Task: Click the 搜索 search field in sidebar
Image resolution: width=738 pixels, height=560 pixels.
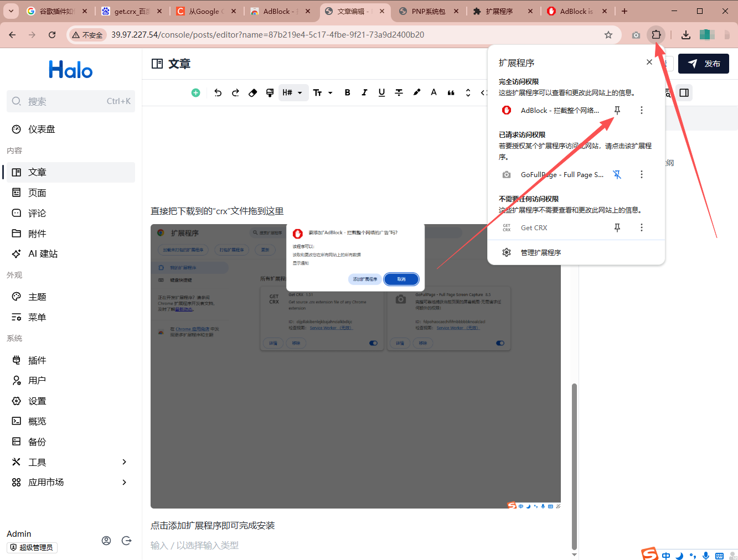Action: coord(71,101)
